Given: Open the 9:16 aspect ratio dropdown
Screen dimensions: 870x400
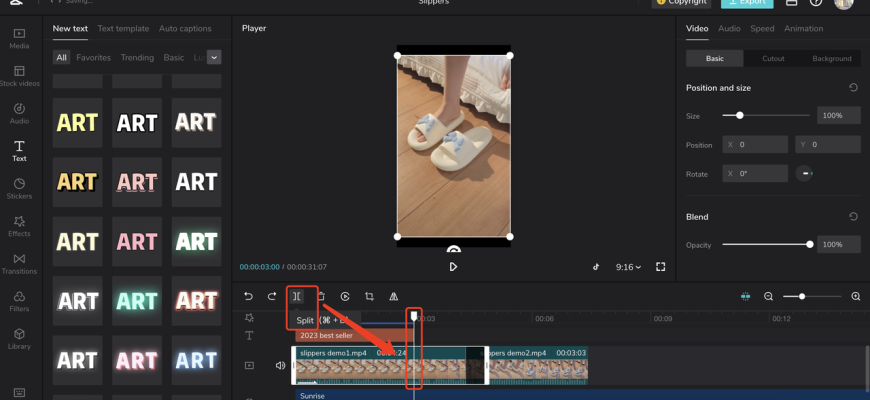Looking at the screenshot, I should (x=628, y=267).
